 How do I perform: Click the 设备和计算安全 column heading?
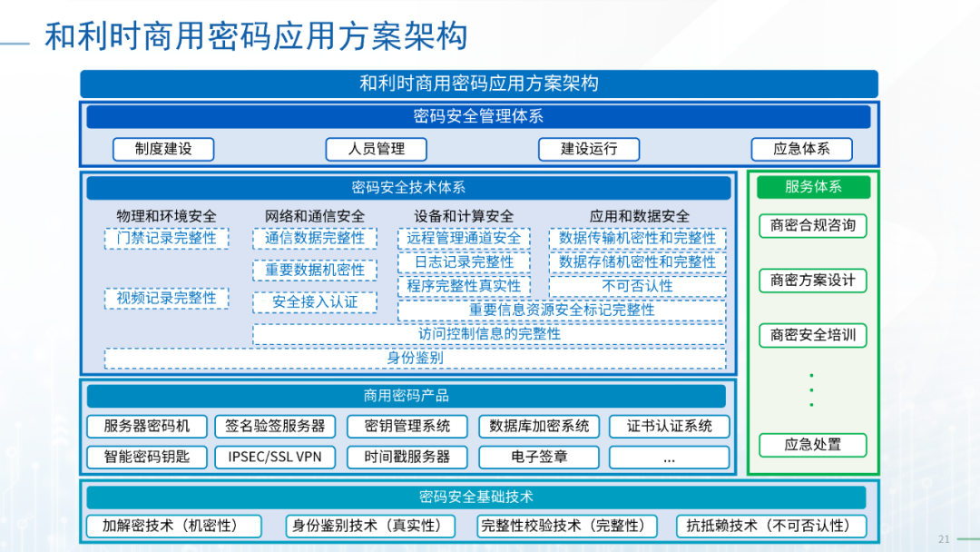pyautogui.click(x=464, y=216)
